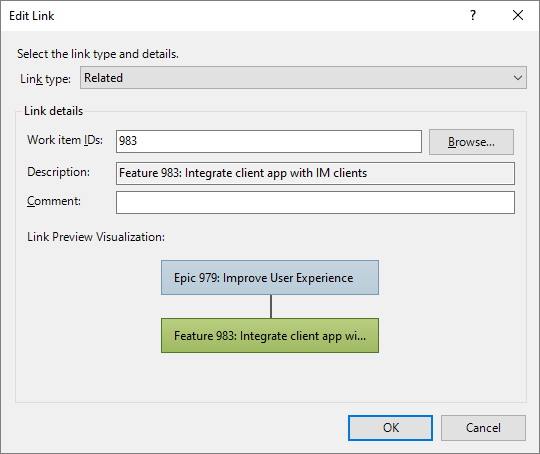This screenshot has width=540, height=454.
Task: Open the Link type dropdown
Action: [x=303, y=78]
